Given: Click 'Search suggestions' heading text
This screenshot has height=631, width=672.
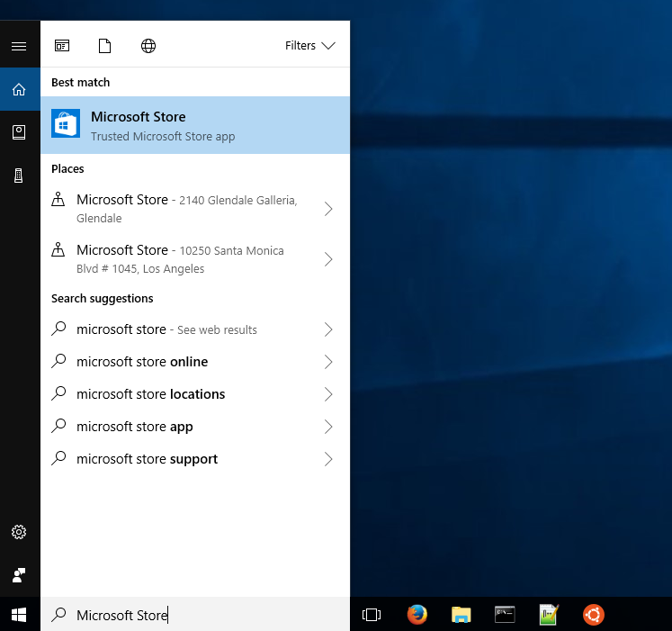Looking at the screenshot, I should click(x=102, y=298).
